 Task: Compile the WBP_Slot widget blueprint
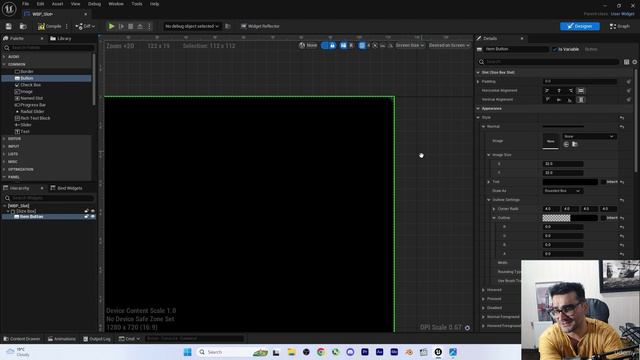tap(49, 26)
